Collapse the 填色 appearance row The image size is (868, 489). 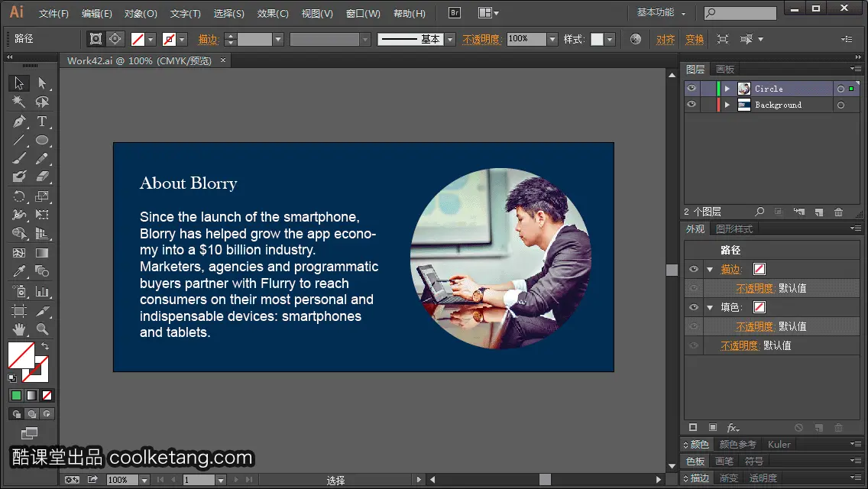point(710,308)
